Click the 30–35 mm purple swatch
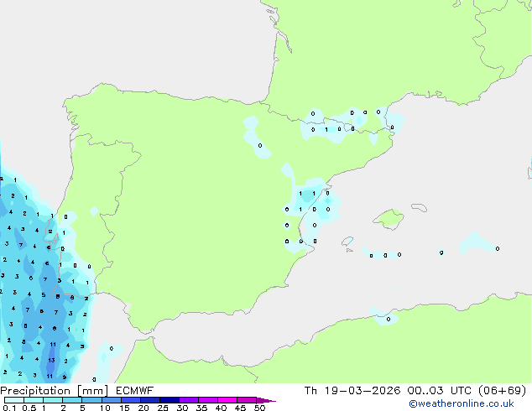532x411 pixels. tap(189, 400)
